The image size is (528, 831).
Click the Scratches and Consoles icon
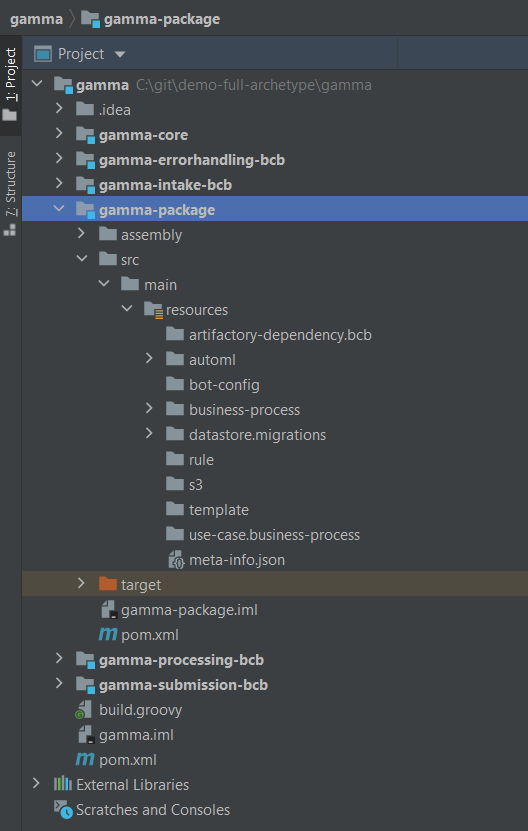click(x=63, y=809)
